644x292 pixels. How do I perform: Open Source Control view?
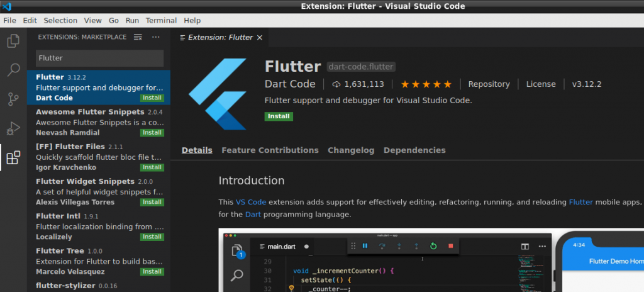[13, 99]
